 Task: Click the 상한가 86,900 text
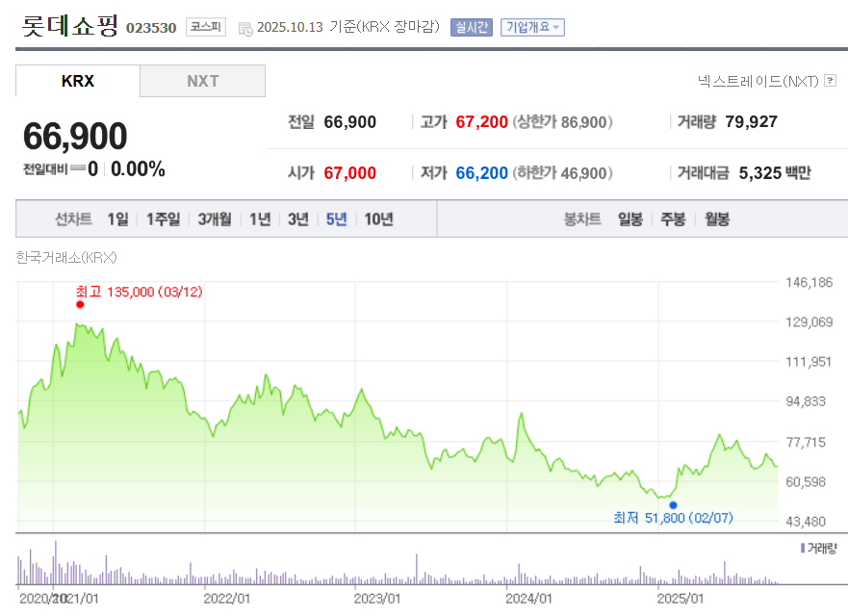tap(562, 121)
